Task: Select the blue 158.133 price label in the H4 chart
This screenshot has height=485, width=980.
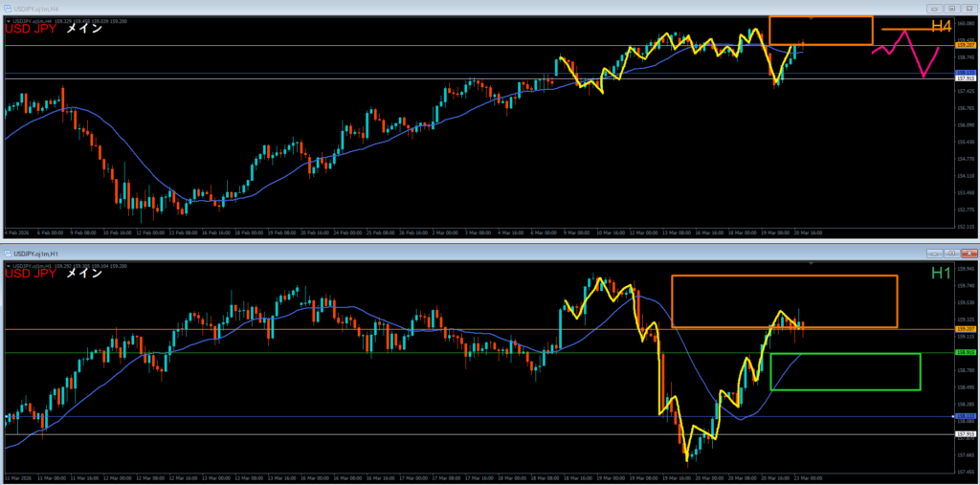Action: 965,73
